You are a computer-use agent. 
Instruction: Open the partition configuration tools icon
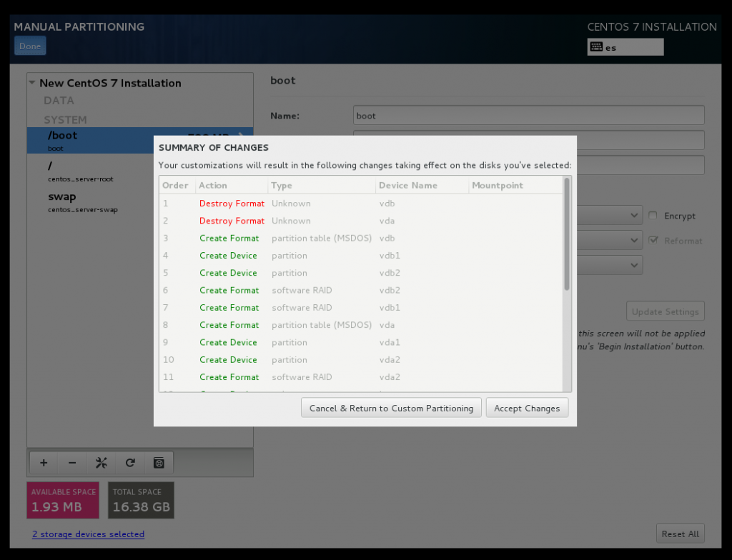click(x=101, y=462)
